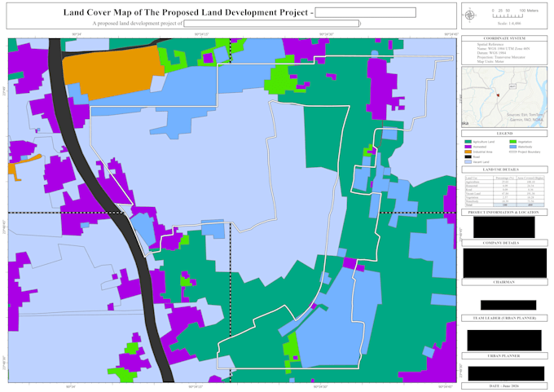Click the route shield label in the inset map

tap(512, 86)
